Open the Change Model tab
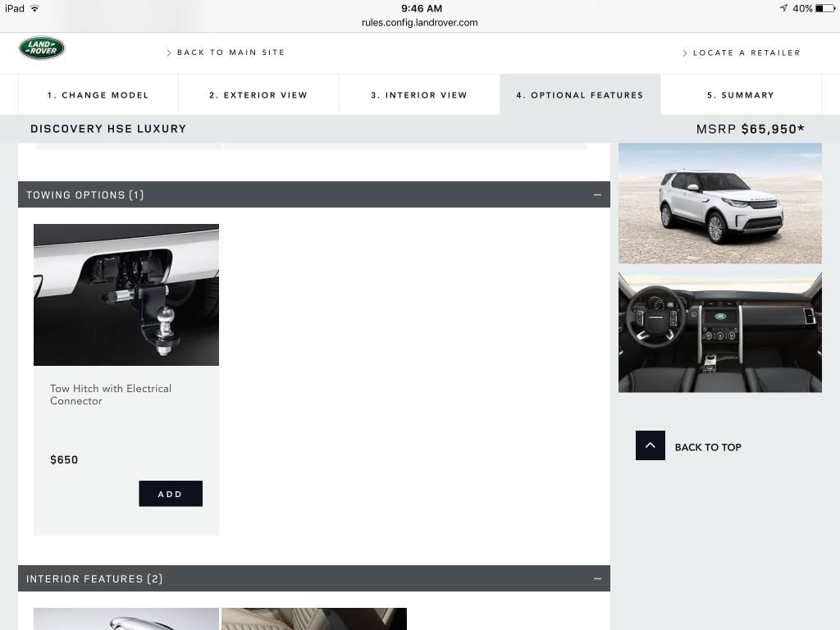This screenshot has width=840, height=630. [98, 95]
